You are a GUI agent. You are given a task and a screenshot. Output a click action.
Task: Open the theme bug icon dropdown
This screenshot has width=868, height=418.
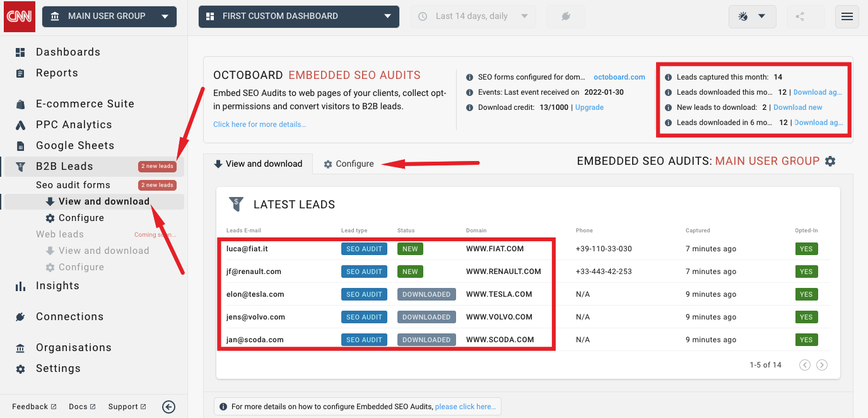[x=752, y=16]
